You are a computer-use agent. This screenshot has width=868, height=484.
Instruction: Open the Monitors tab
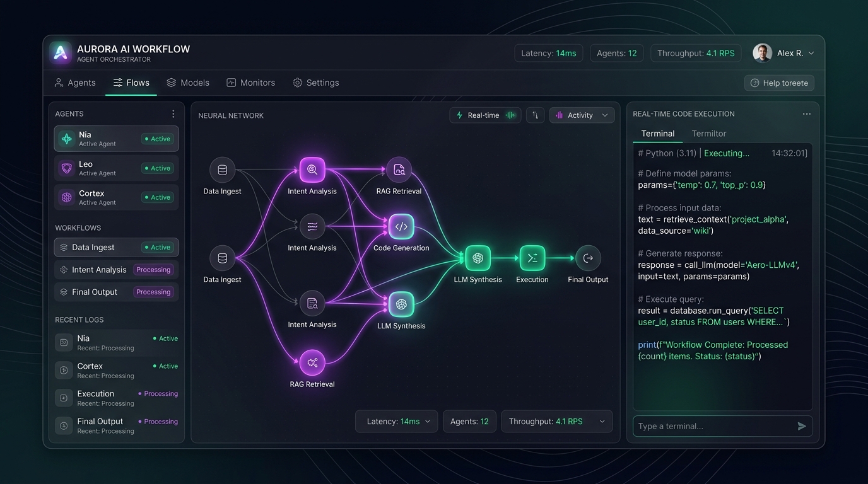coord(251,83)
